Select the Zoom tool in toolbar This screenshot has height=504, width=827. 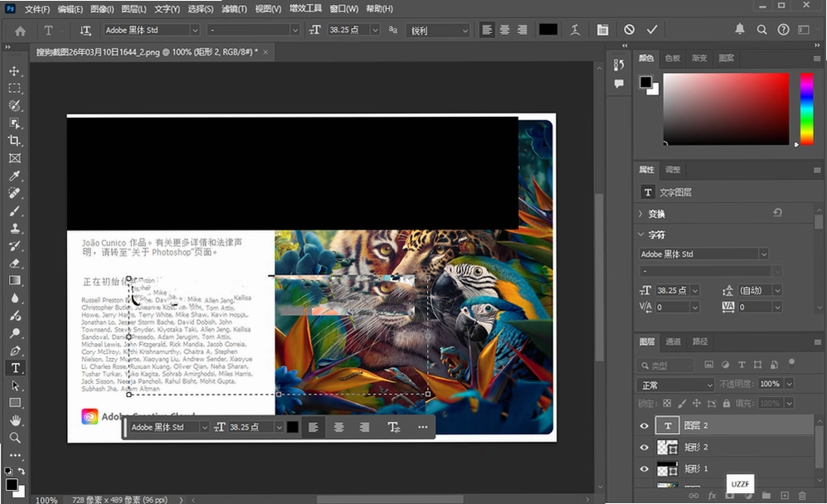point(15,438)
